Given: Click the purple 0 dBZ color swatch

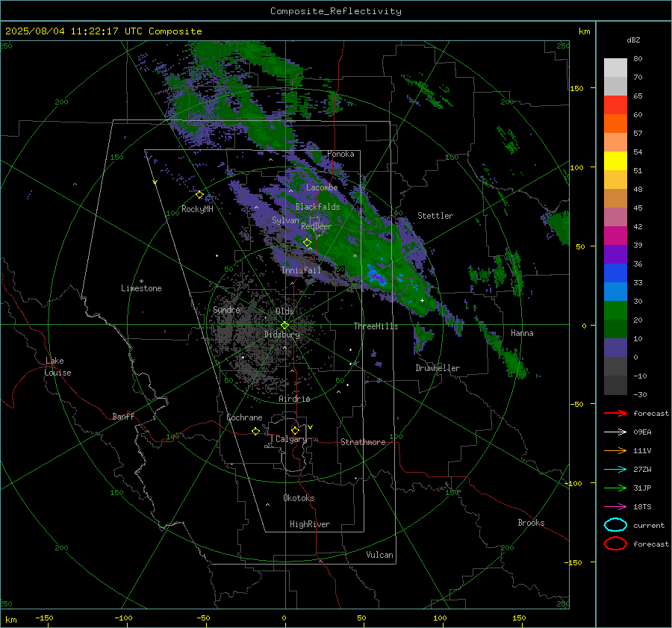Looking at the screenshot, I should coord(615,347).
